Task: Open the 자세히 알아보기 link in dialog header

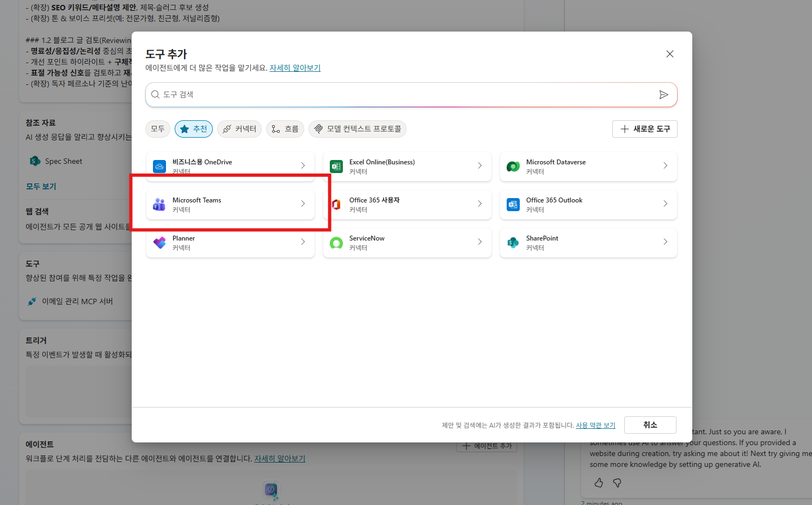Action: click(x=295, y=68)
